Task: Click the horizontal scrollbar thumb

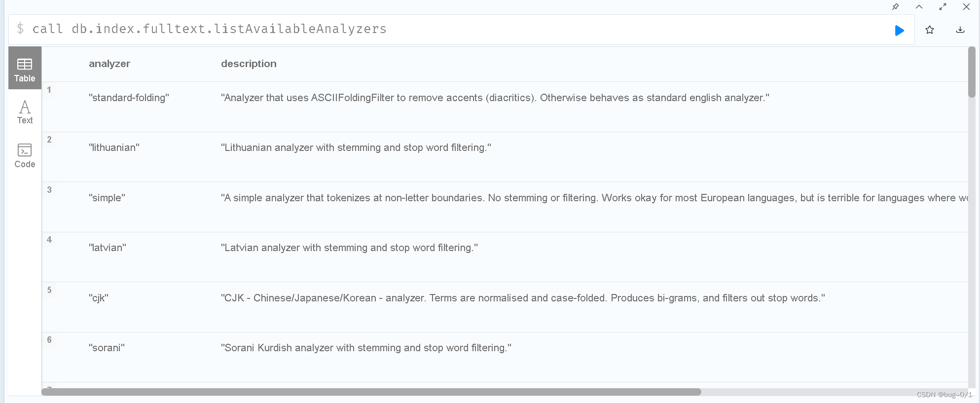Action: (371, 392)
